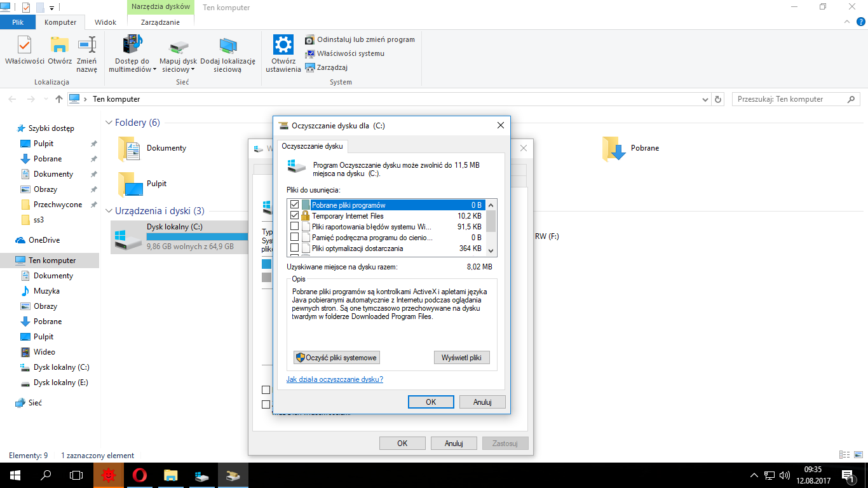Select the Oczyszczanie dysku dialog tab
Viewport: 868px width, 488px height.
coord(312,146)
